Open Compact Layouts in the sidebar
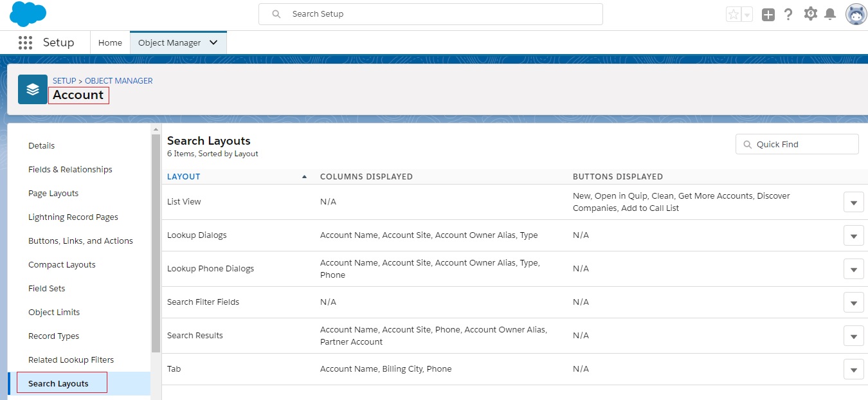The image size is (868, 400). (62, 264)
